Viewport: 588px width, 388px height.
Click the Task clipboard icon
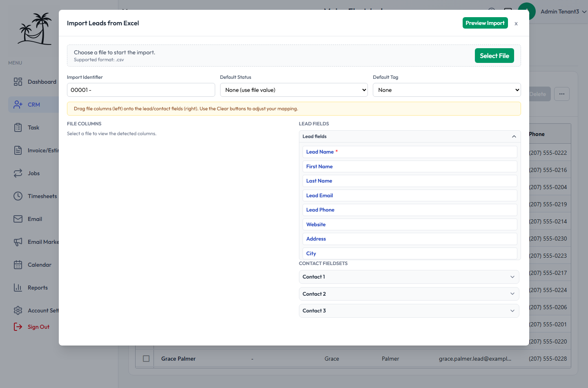click(18, 127)
